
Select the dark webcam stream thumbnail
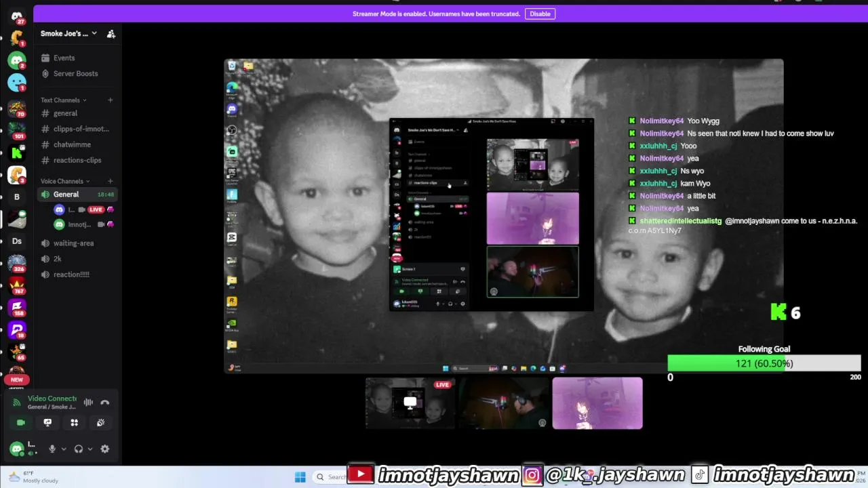[x=504, y=403]
